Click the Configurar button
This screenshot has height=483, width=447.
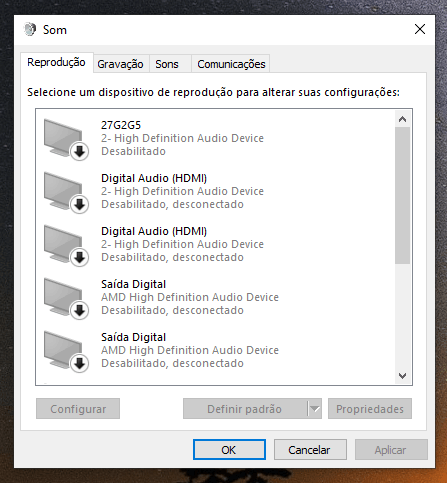(x=78, y=409)
